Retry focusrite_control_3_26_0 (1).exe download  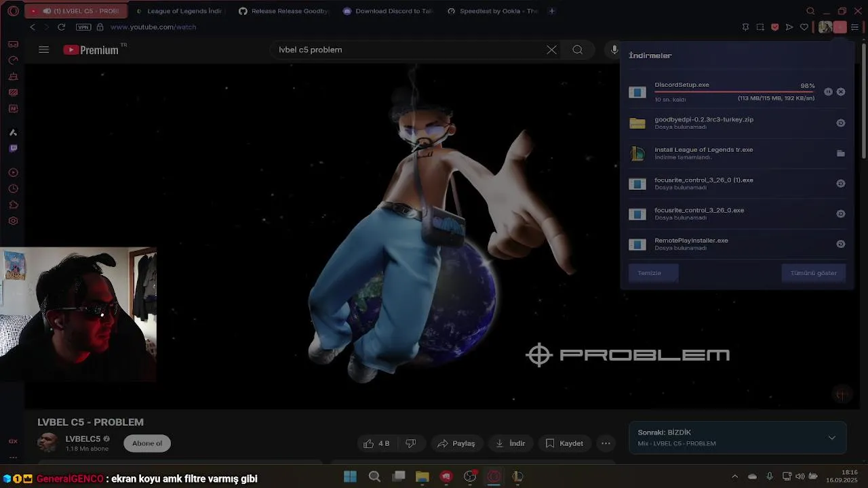click(x=841, y=184)
